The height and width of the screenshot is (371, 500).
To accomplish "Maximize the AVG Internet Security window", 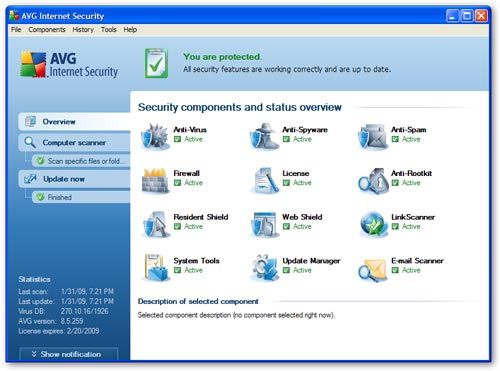I will [467, 16].
